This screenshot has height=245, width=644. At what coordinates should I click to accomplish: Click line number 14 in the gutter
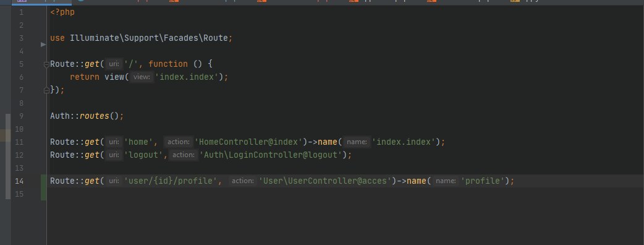click(x=19, y=181)
